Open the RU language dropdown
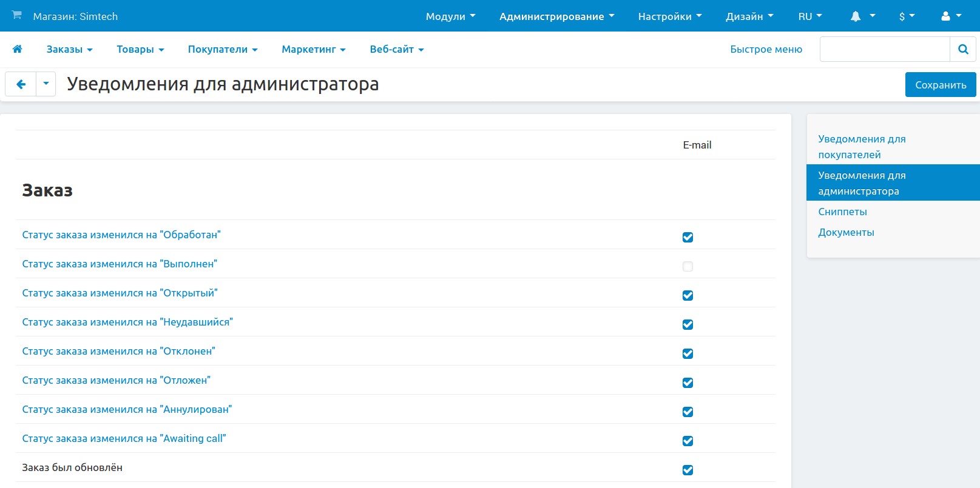This screenshot has height=488, width=980. pos(809,16)
